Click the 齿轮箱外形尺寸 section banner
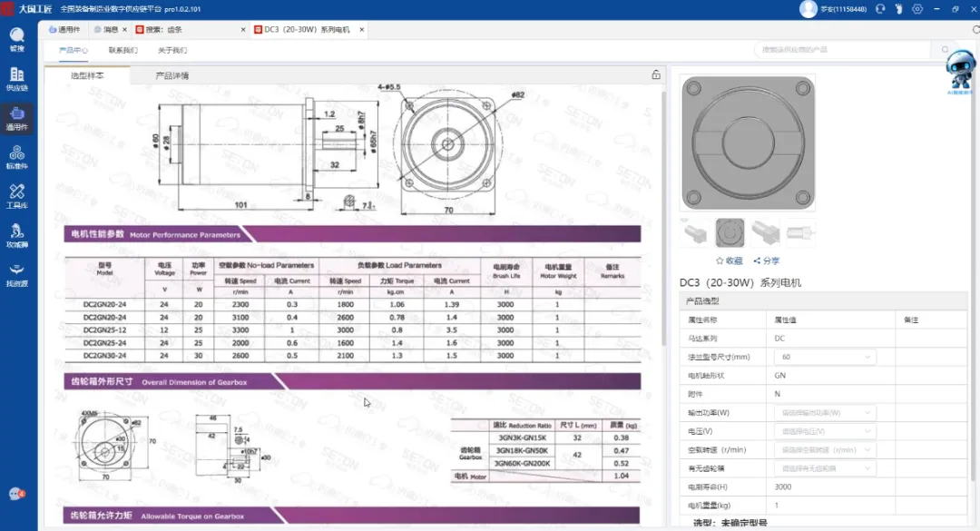This screenshot has height=531, width=980. coord(352,381)
